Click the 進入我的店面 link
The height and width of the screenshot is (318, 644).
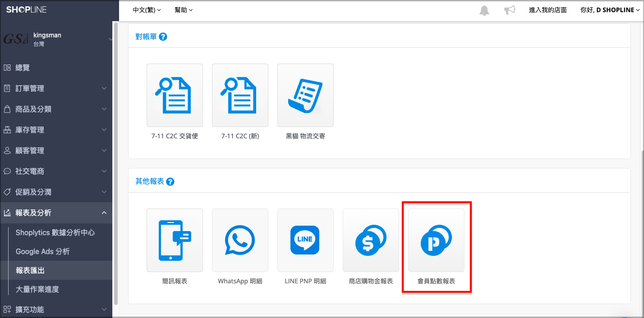coord(548,10)
